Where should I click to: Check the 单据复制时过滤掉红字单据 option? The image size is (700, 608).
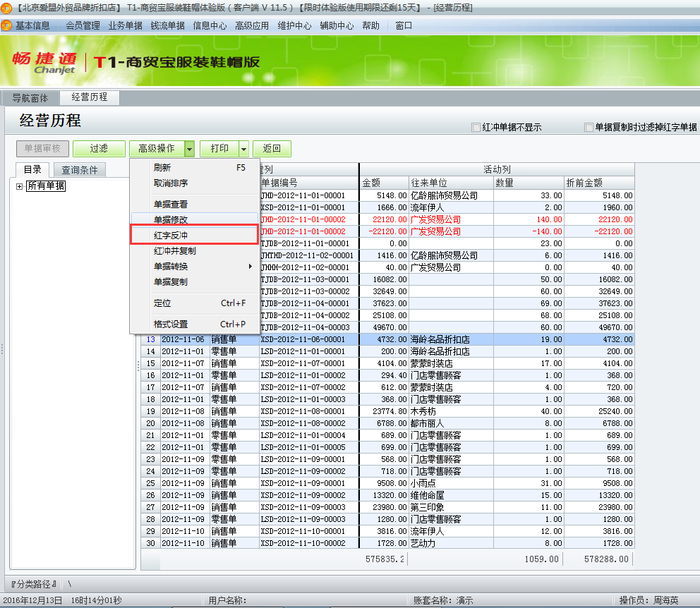click(588, 126)
